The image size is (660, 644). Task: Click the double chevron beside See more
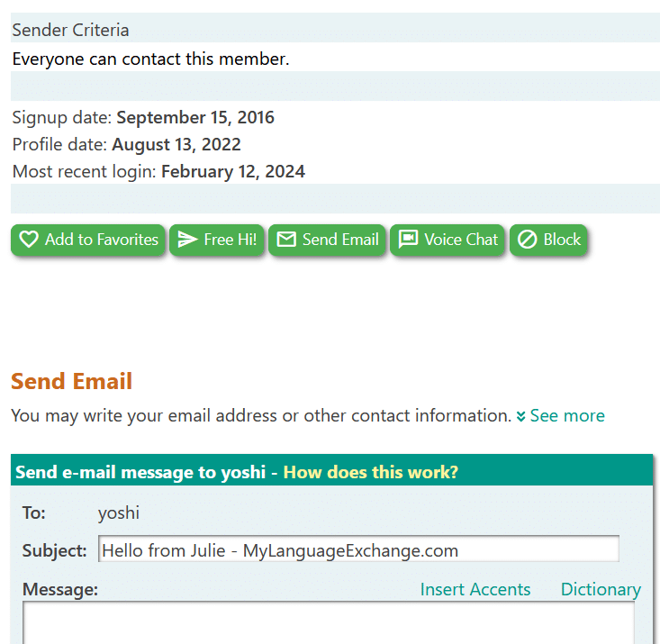(x=520, y=416)
